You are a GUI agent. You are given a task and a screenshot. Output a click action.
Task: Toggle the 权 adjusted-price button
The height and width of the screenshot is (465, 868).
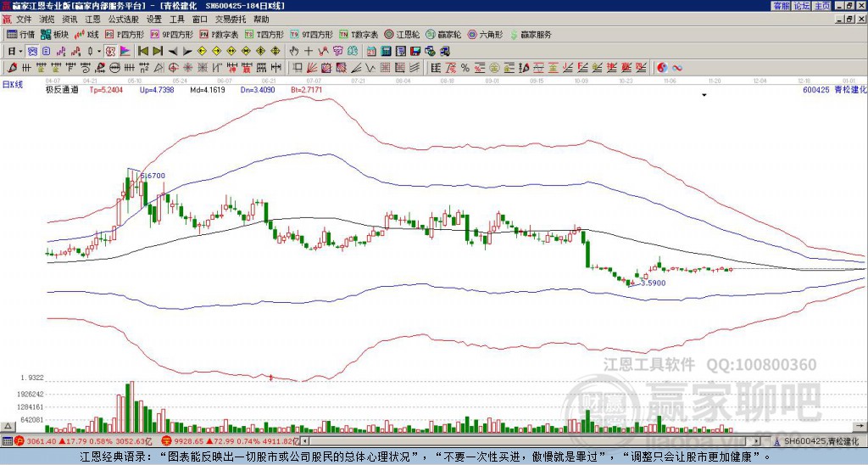pos(110,51)
